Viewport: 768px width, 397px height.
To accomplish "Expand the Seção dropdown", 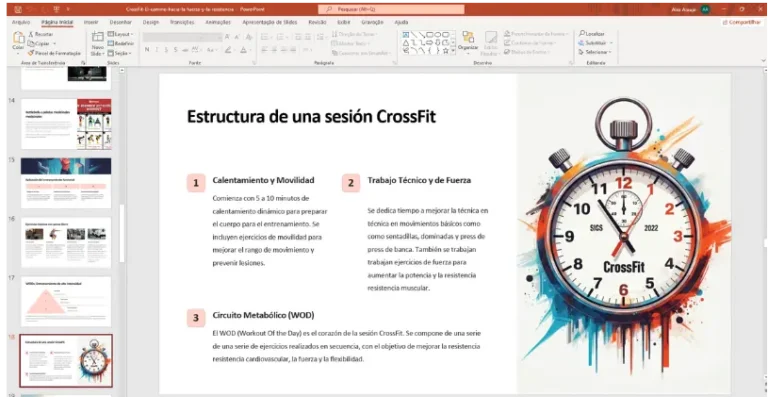I will point(120,53).
